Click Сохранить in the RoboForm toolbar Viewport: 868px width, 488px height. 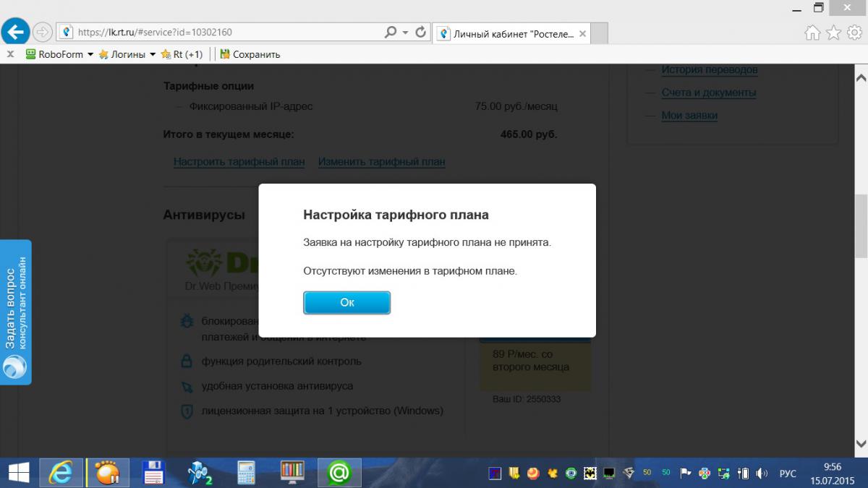pos(250,54)
